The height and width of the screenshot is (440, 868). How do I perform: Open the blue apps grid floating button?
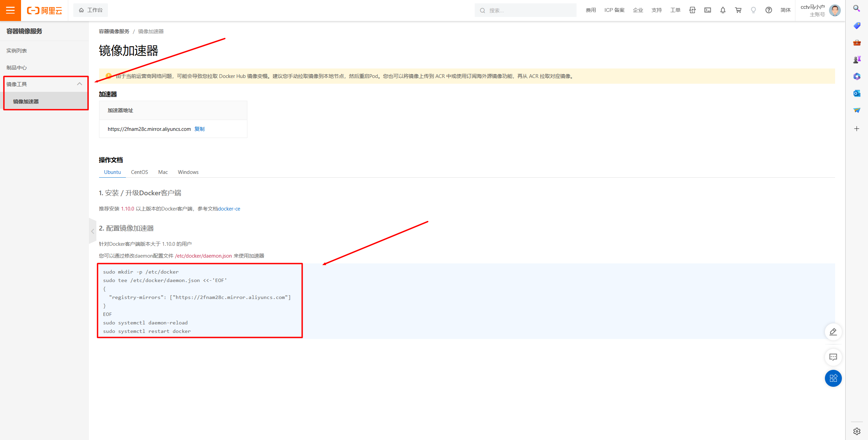[x=833, y=378]
